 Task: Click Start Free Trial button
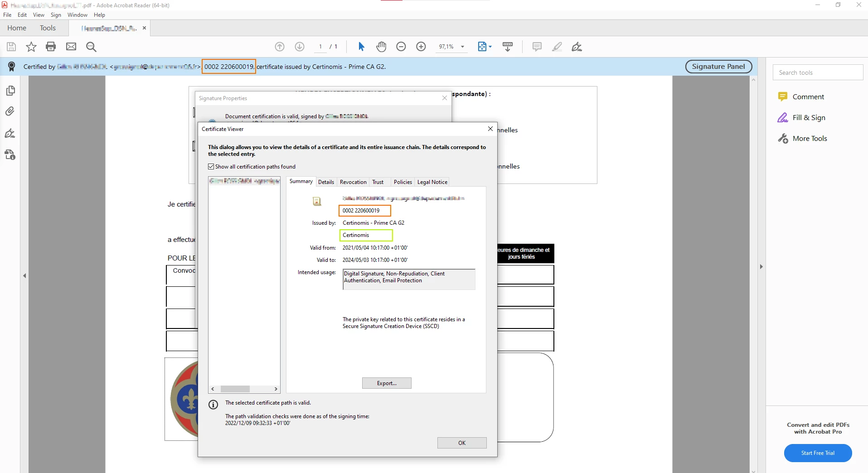coord(818,453)
